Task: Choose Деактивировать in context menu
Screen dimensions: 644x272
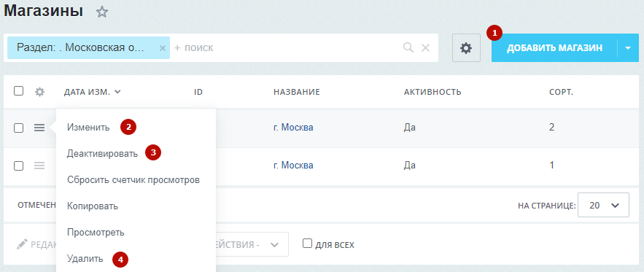Action: [103, 154]
